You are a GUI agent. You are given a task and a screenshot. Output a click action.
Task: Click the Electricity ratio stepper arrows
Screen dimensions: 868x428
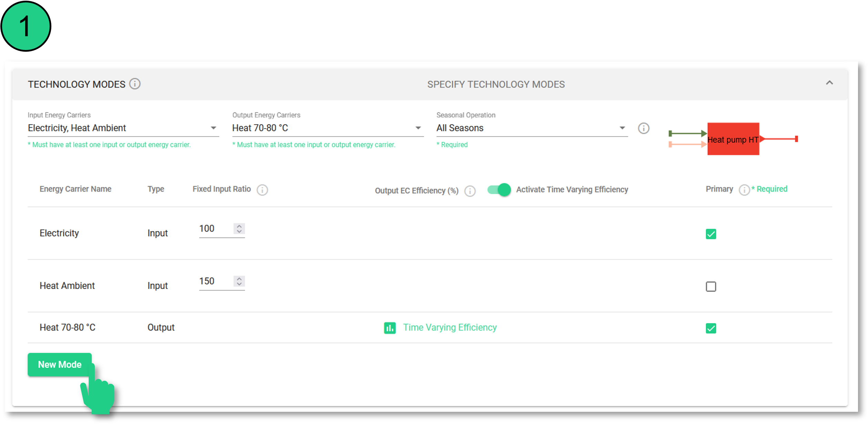[239, 229]
